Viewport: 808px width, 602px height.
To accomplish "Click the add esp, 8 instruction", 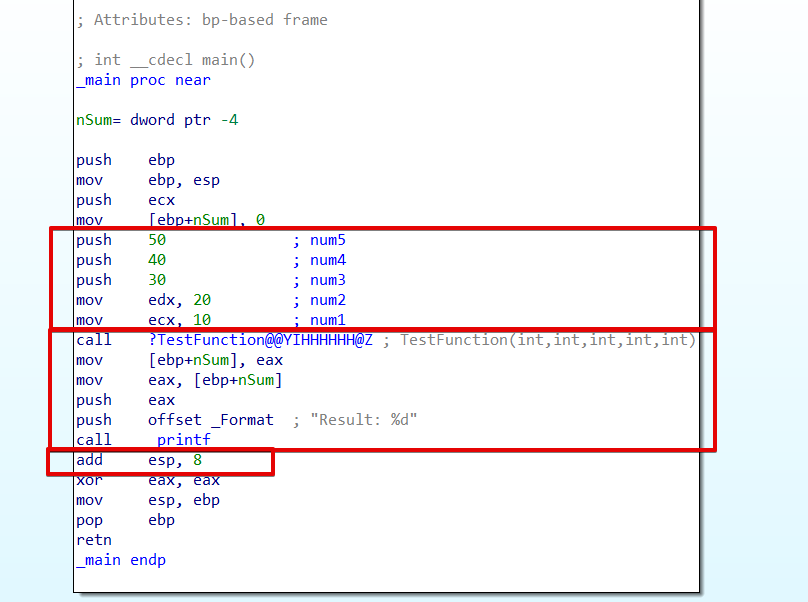I will (140, 460).
